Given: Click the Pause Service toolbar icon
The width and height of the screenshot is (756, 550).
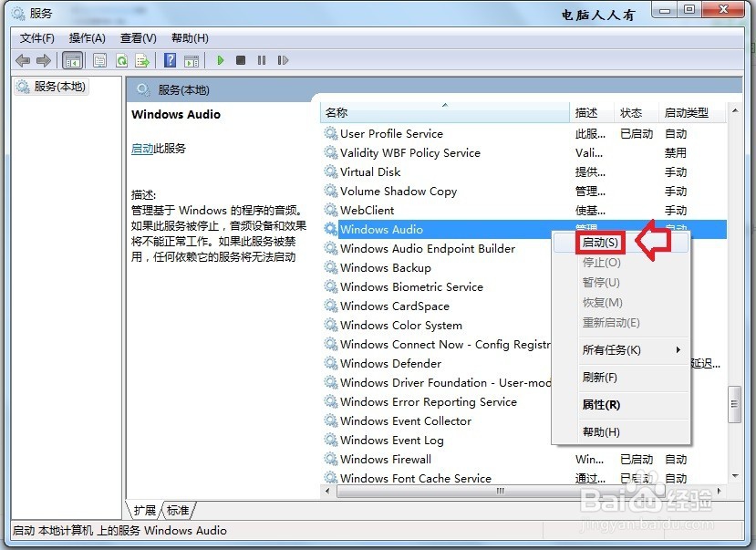Looking at the screenshot, I should (x=262, y=60).
